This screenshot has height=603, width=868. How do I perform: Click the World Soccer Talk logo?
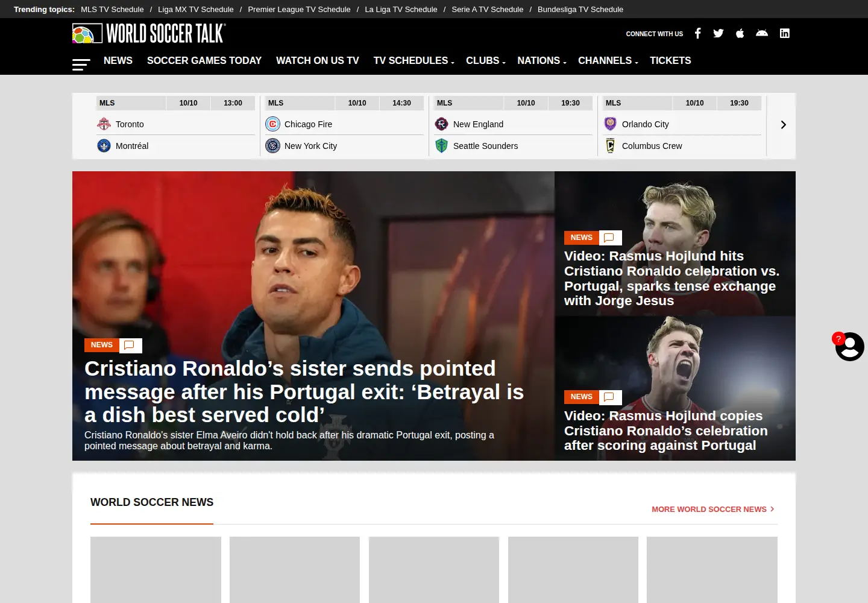(x=149, y=33)
